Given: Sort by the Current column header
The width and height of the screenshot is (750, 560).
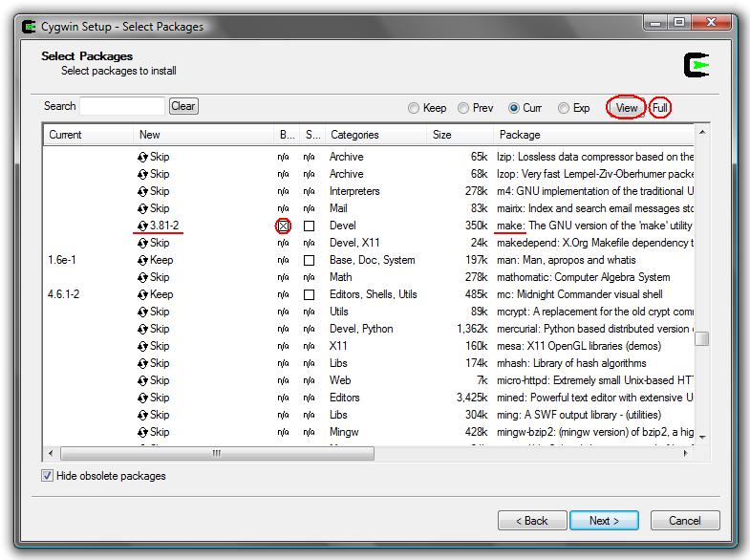Looking at the screenshot, I should tap(88, 135).
